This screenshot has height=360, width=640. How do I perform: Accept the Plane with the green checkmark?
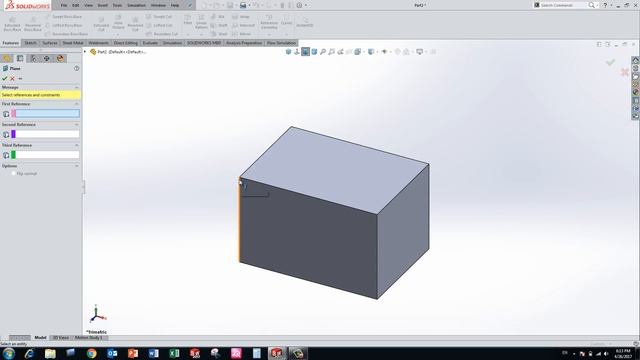5,78
